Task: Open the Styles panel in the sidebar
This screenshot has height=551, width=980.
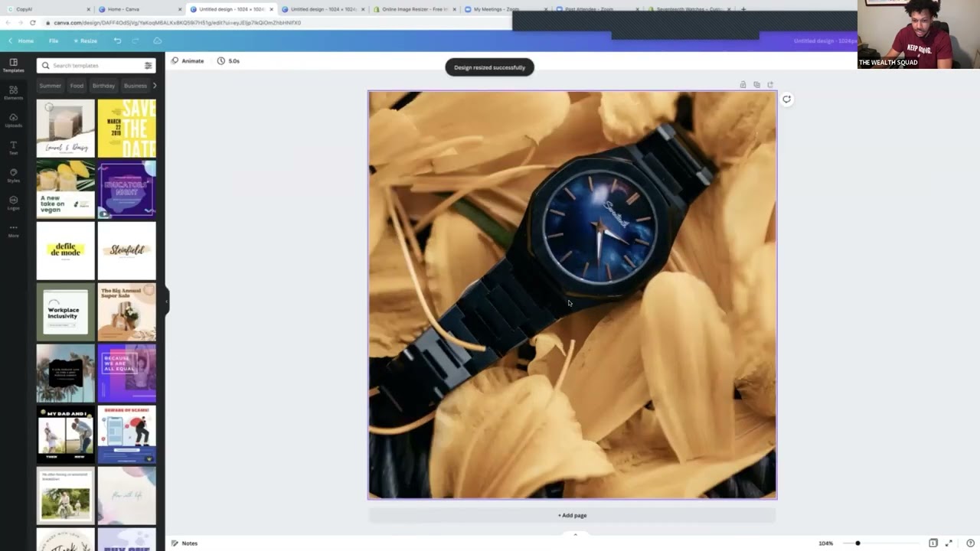Action: tap(13, 175)
